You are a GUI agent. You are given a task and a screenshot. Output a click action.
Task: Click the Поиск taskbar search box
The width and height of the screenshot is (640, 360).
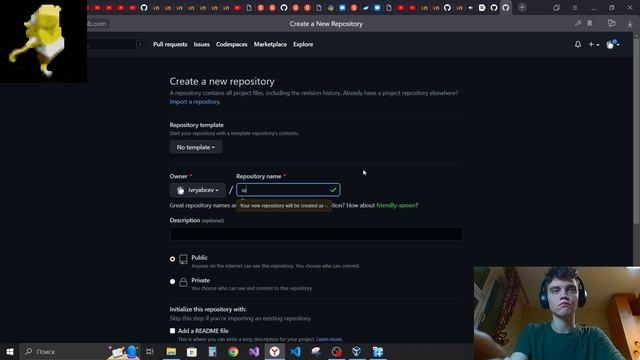coord(64,351)
